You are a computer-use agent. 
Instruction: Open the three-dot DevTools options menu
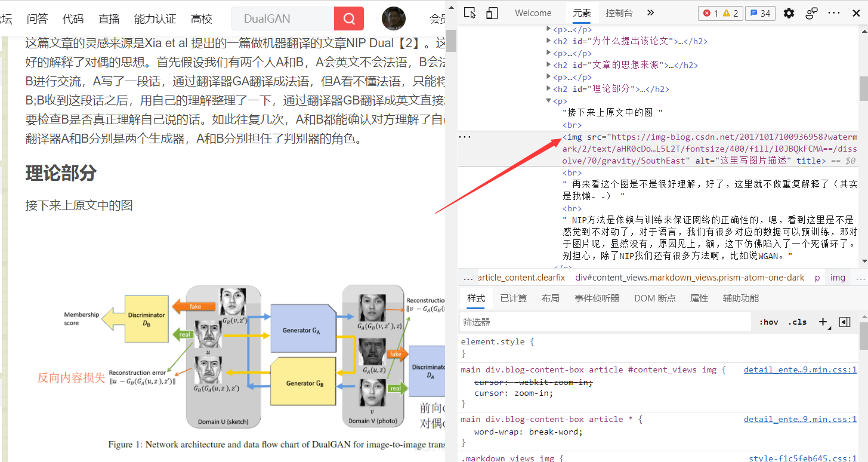pos(834,13)
